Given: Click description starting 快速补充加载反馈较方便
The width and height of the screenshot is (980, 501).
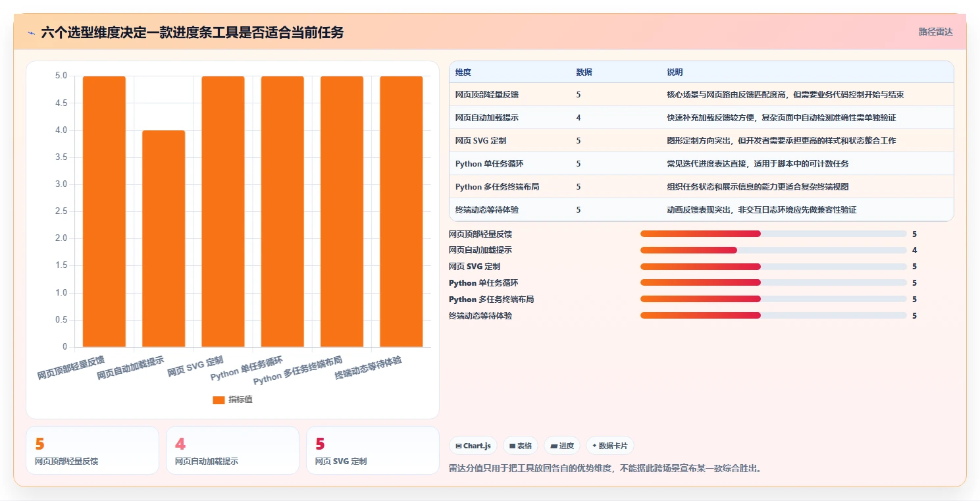Looking at the screenshot, I should click(x=781, y=118).
